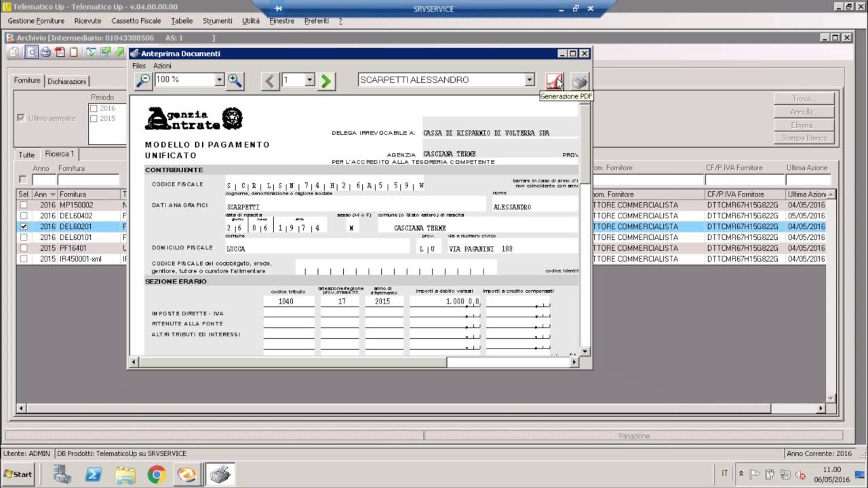Open the Files menu in Anteprima Documenti
Image resolution: width=868 pixels, height=488 pixels.
[x=139, y=66]
